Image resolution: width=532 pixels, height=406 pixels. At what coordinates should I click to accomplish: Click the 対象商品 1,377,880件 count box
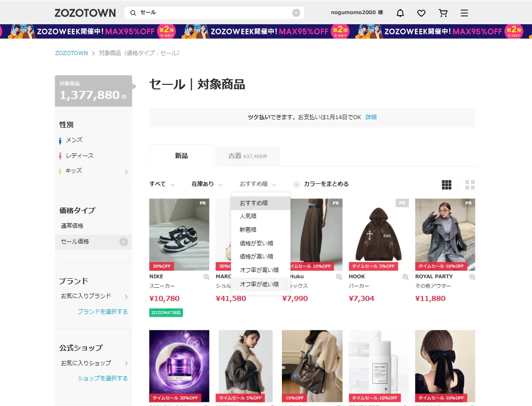coord(93,91)
